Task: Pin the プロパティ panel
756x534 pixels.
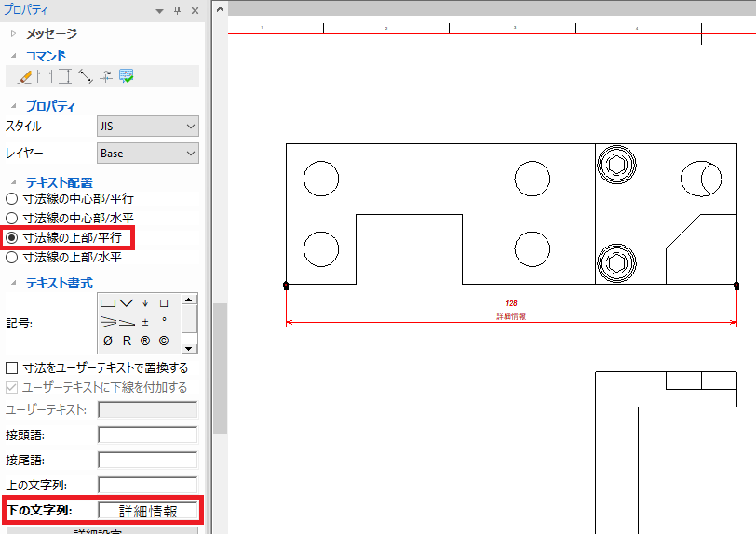Action: 177,10
